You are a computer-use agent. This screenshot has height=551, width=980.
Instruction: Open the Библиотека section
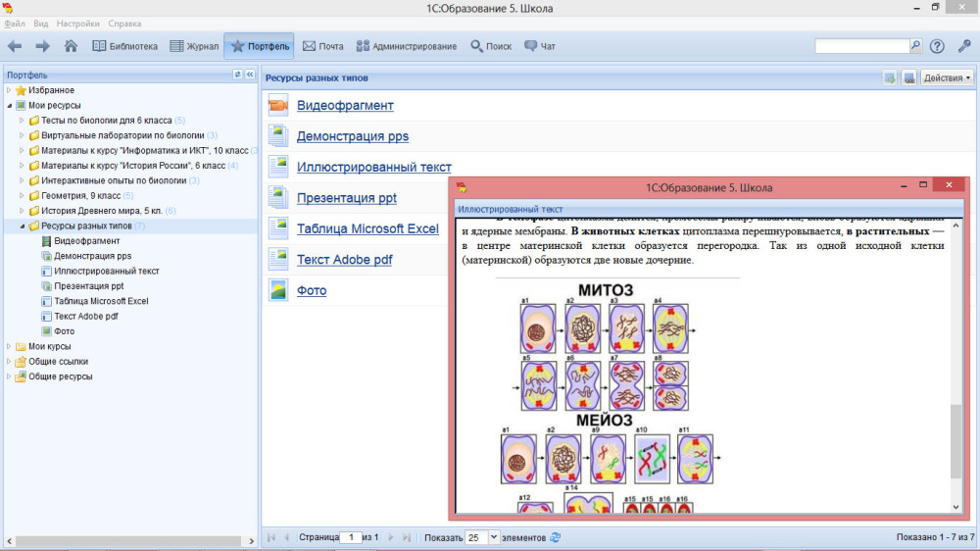point(125,46)
